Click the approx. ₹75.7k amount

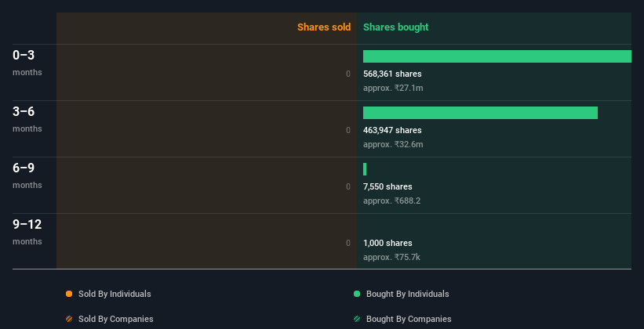click(392, 257)
